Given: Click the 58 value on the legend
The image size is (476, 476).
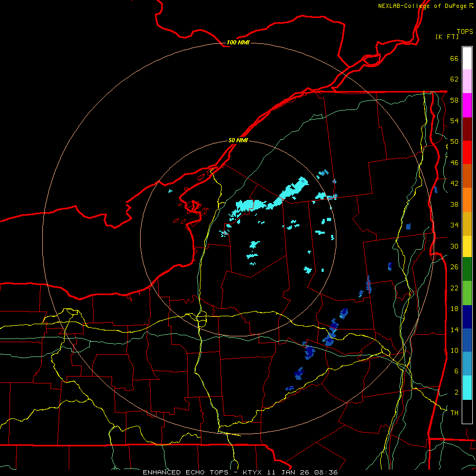Looking at the screenshot, I should pos(454,100).
